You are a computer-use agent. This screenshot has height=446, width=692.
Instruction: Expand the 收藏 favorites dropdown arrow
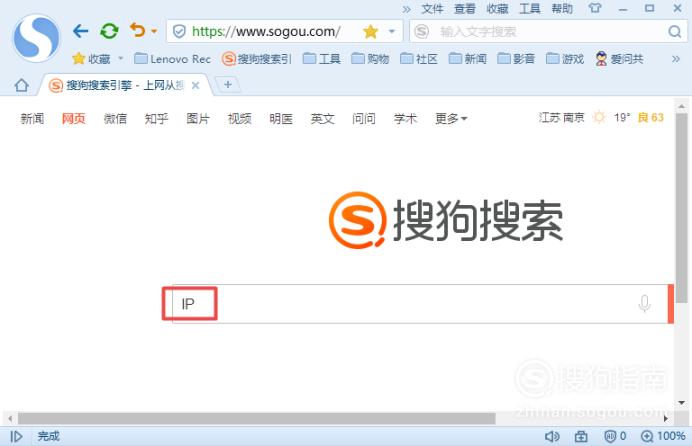coord(120,58)
